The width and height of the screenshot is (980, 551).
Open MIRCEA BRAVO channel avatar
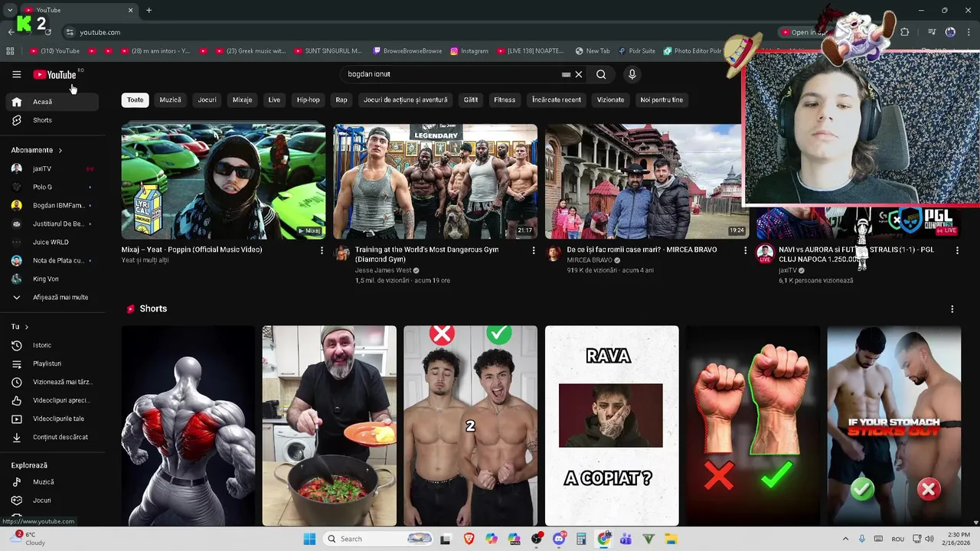554,253
